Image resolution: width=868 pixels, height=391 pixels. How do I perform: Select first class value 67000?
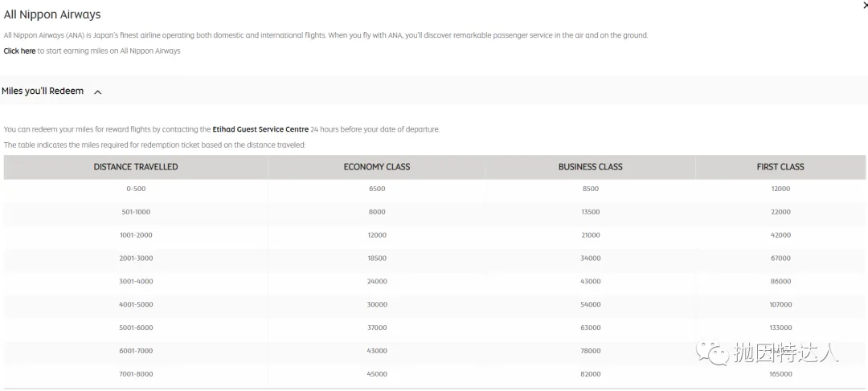[780, 259]
